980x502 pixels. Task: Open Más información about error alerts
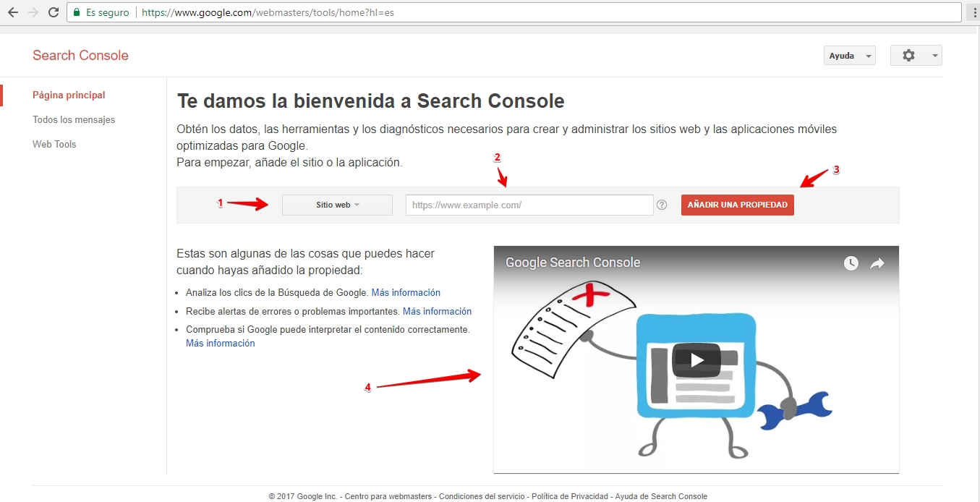437,312
